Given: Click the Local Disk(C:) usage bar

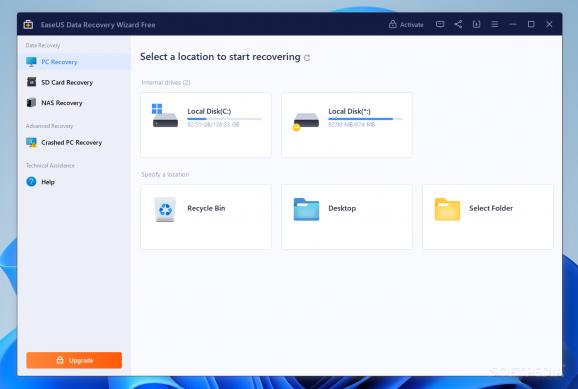Looking at the screenshot, I should (224, 119).
